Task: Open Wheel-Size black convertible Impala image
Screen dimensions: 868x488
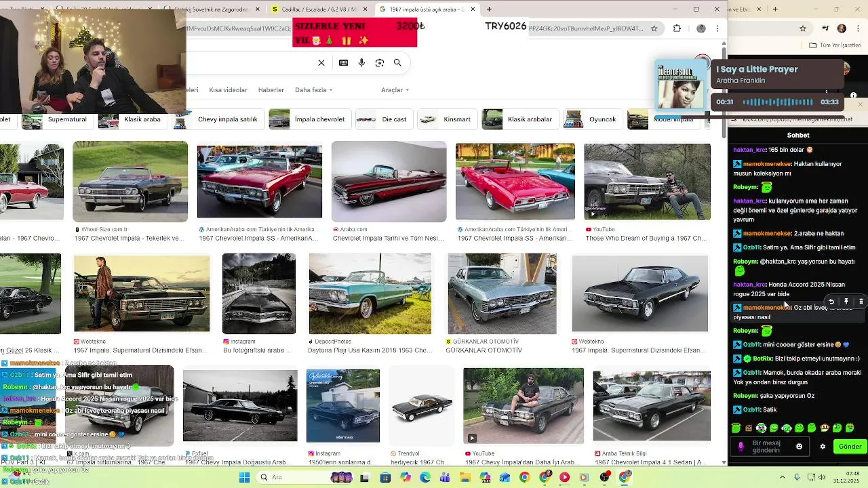Action: pyautogui.click(x=130, y=182)
